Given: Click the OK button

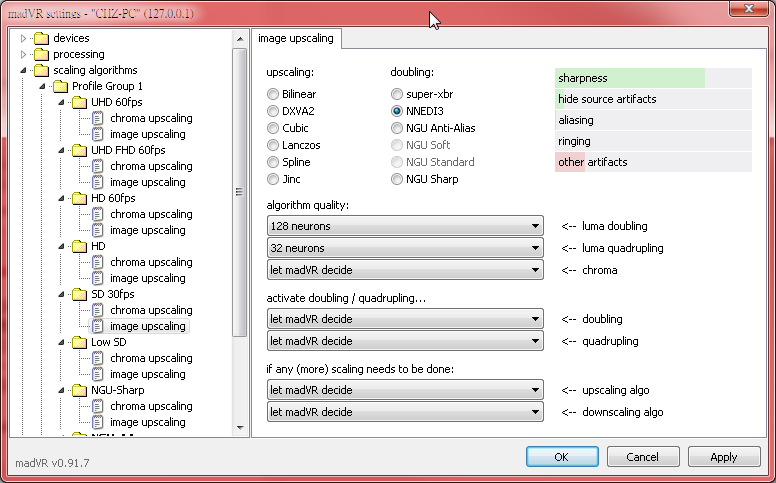Looking at the screenshot, I should (562, 457).
